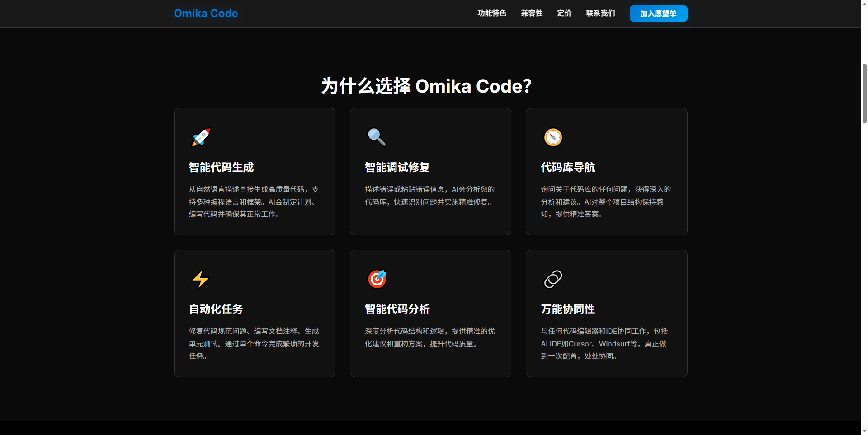Click the rocket icon for 智能代码生成
The width and height of the screenshot is (868, 435).
(201, 137)
